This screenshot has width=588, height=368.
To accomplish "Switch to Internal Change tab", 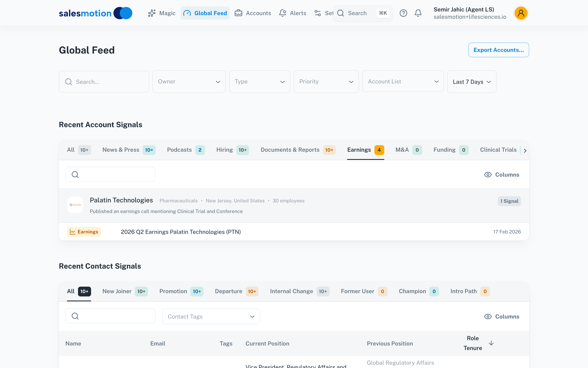I will click(300, 291).
